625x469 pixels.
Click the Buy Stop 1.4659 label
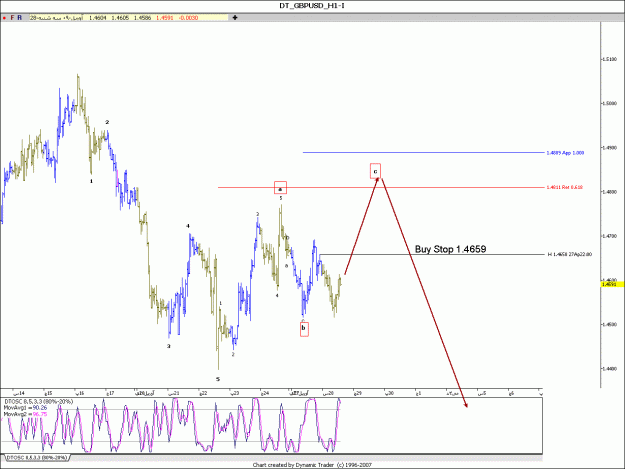point(450,249)
